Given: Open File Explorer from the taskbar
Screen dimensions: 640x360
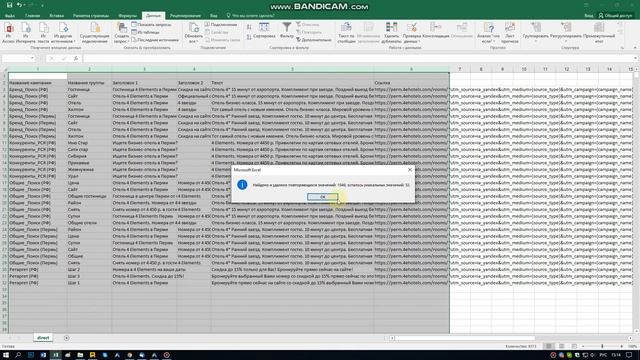Looking at the screenshot, I should [x=80, y=355].
